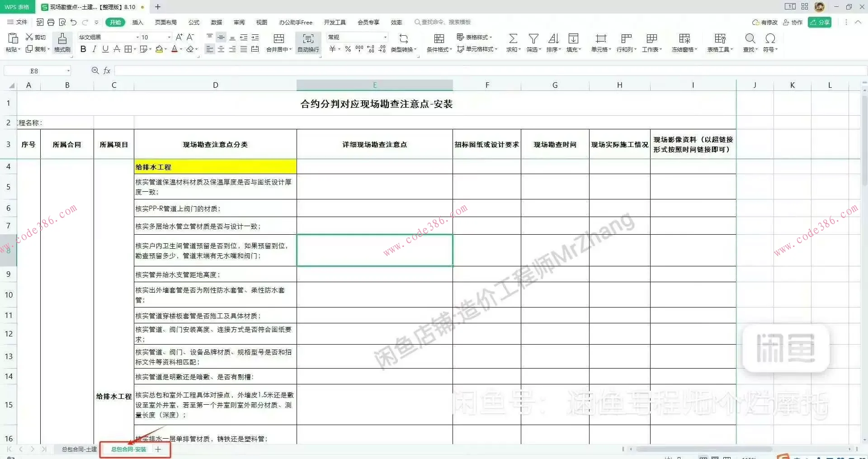Click the distributed alignment icon
The image size is (868, 459).
click(255, 49)
